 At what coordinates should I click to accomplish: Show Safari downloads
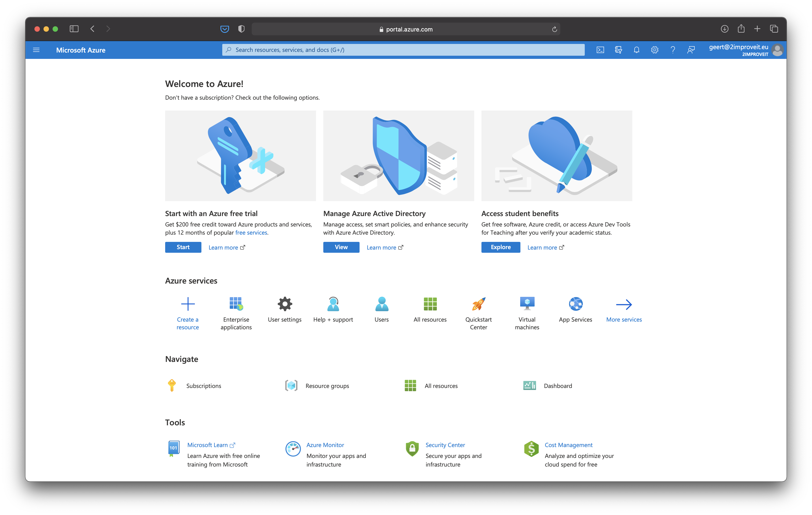[724, 29]
